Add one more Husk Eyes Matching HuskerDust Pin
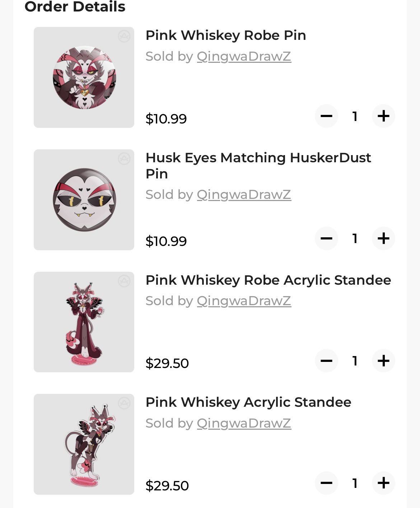This screenshot has width=420, height=508. pos(383,238)
